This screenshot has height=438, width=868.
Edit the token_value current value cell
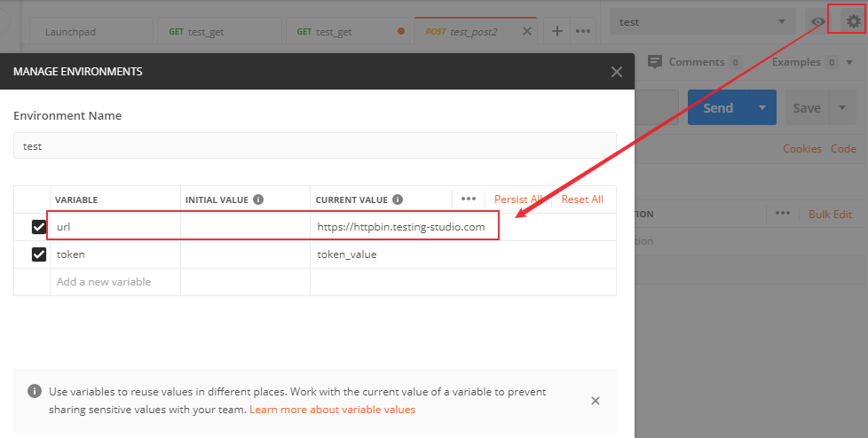pos(462,254)
